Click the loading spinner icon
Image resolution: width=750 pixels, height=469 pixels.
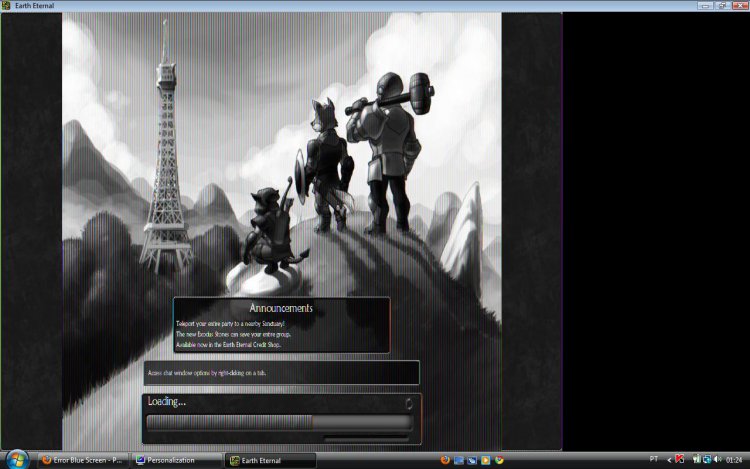point(409,404)
